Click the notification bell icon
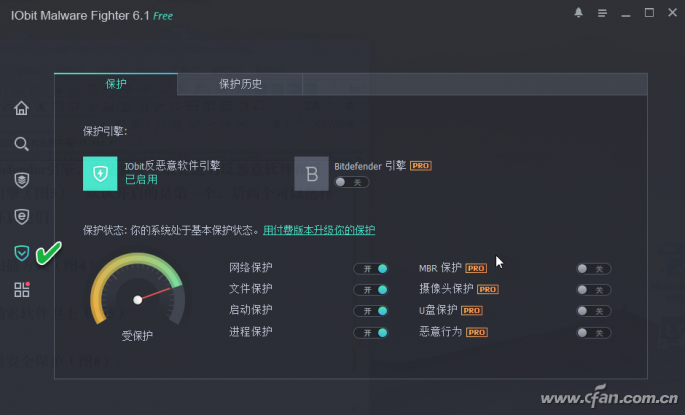This screenshot has height=415, width=685. 578,13
